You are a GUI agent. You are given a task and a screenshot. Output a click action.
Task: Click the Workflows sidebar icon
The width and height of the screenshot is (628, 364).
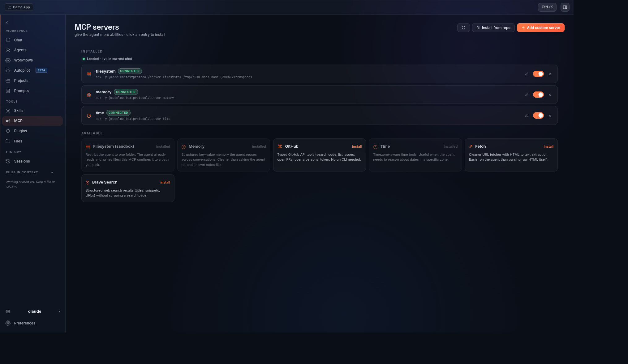(8, 60)
